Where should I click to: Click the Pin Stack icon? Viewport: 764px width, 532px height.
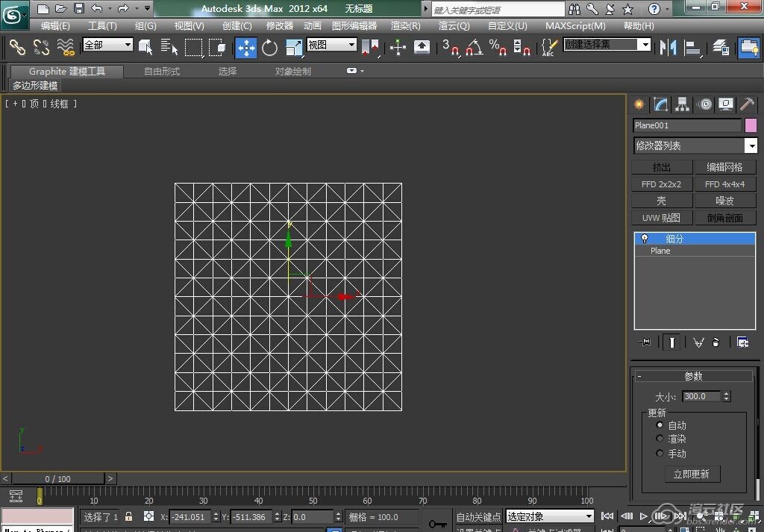click(x=645, y=342)
